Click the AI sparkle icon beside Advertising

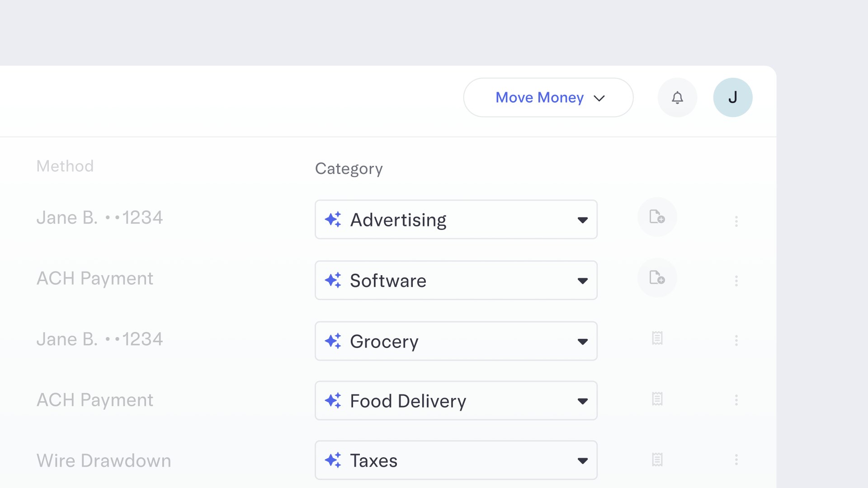click(333, 220)
